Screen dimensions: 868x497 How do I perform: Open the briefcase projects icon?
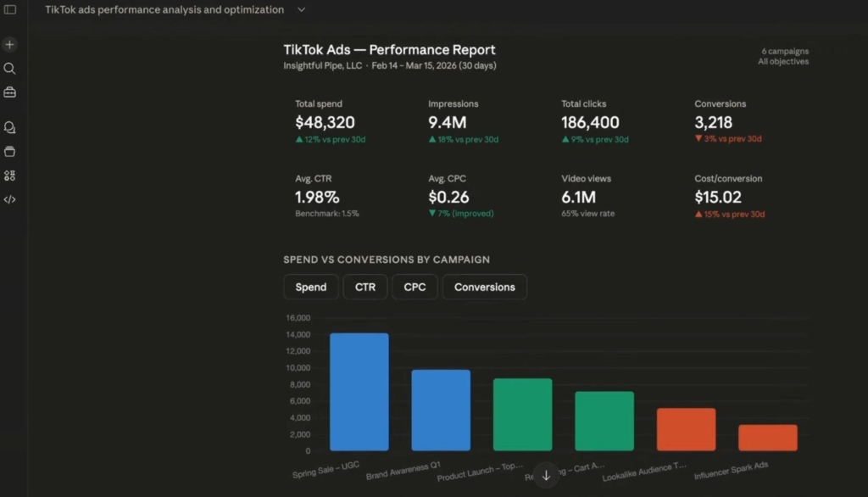pyautogui.click(x=9, y=92)
